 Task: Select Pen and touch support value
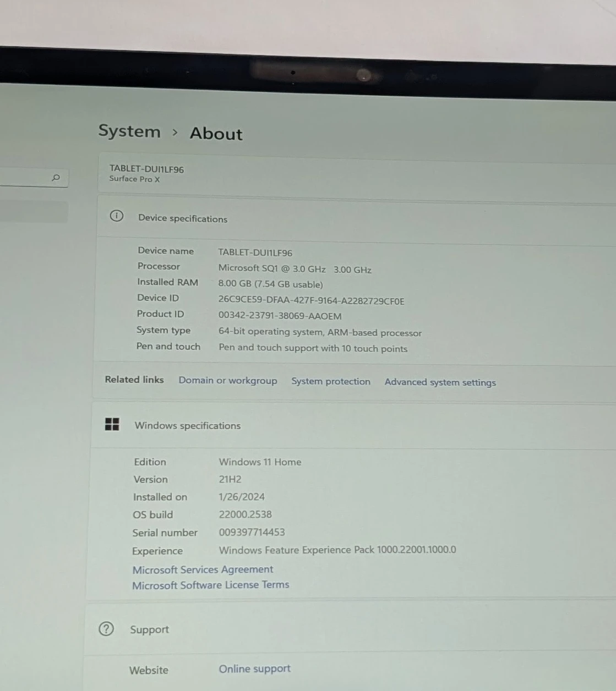[x=313, y=348]
